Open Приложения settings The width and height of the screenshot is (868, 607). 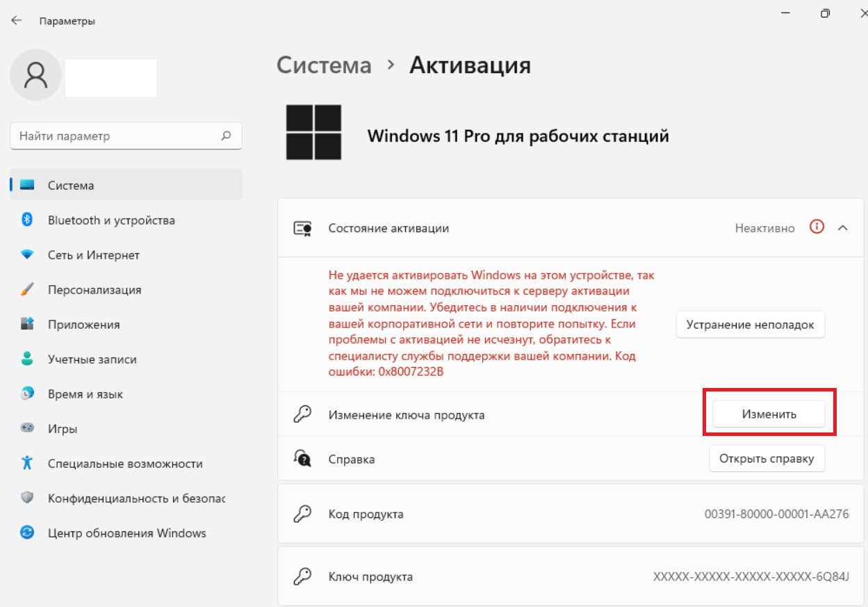click(x=126, y=325)
